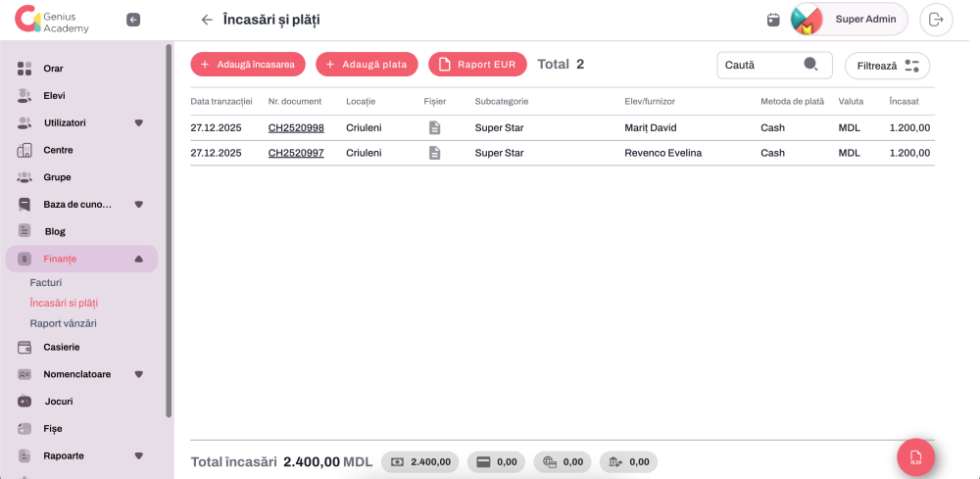Screen dimensions: 980x479
Task: Open the calendar icon in header
Action: 773,20
